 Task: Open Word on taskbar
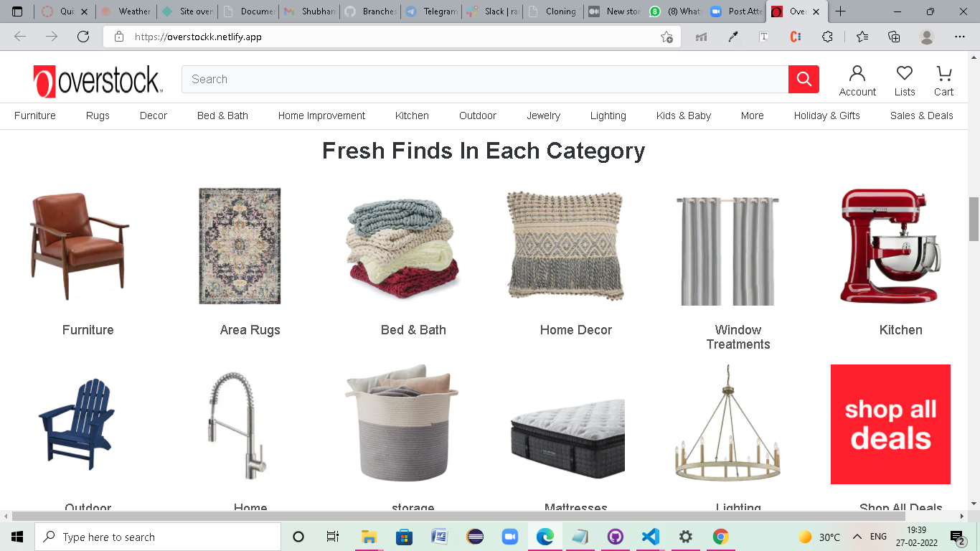click(x=439, y=537)
